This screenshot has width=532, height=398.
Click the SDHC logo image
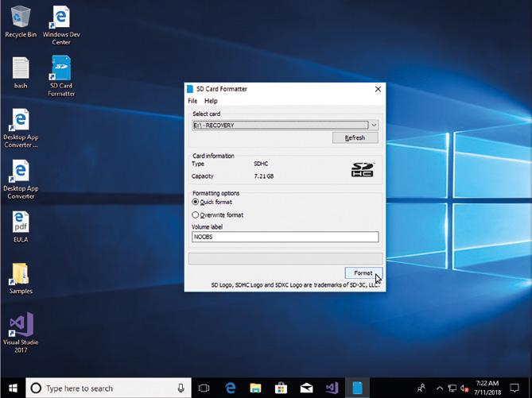tap(363, 169)
